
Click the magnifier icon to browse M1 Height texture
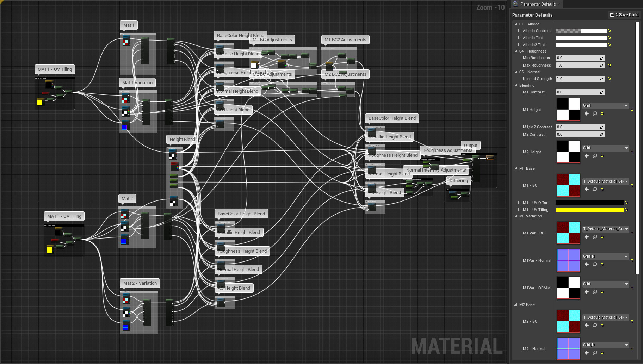coord(595,113)
